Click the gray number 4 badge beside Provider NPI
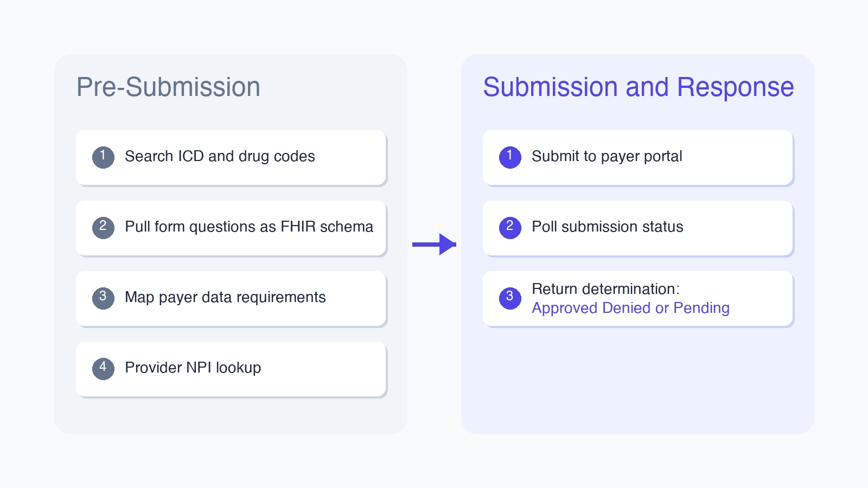 (103, 369)
